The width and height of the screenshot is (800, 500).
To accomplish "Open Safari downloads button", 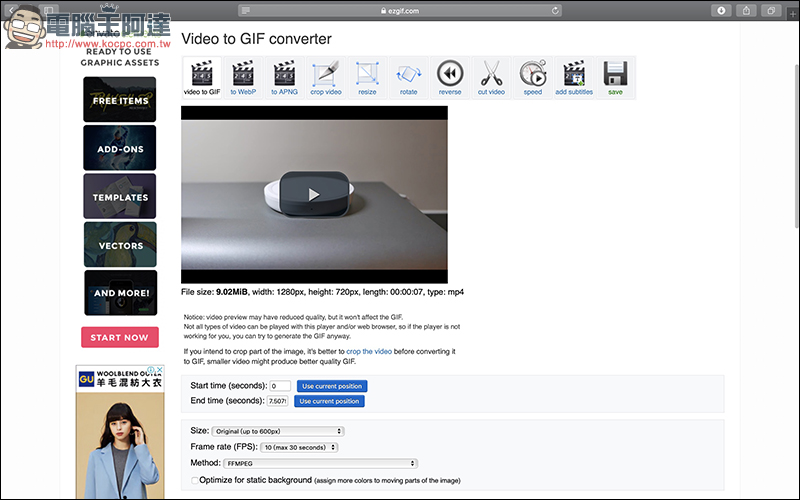I will 721,11.
